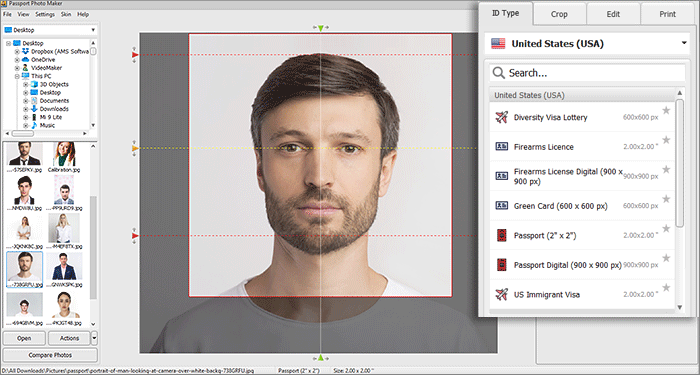700x375 pixels.
Task: Select the ID Type tab
Action: tap(505, 13)
